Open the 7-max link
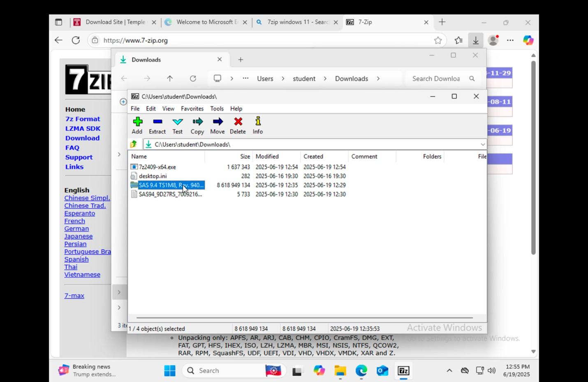 coord(74,296)
